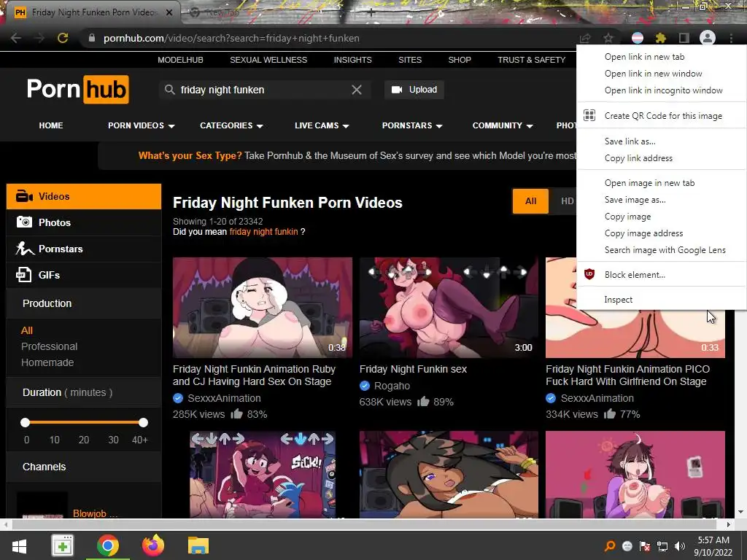
Task: Open the striped flag extension icon
Action: pyautogui.click(x=638, y=38)
